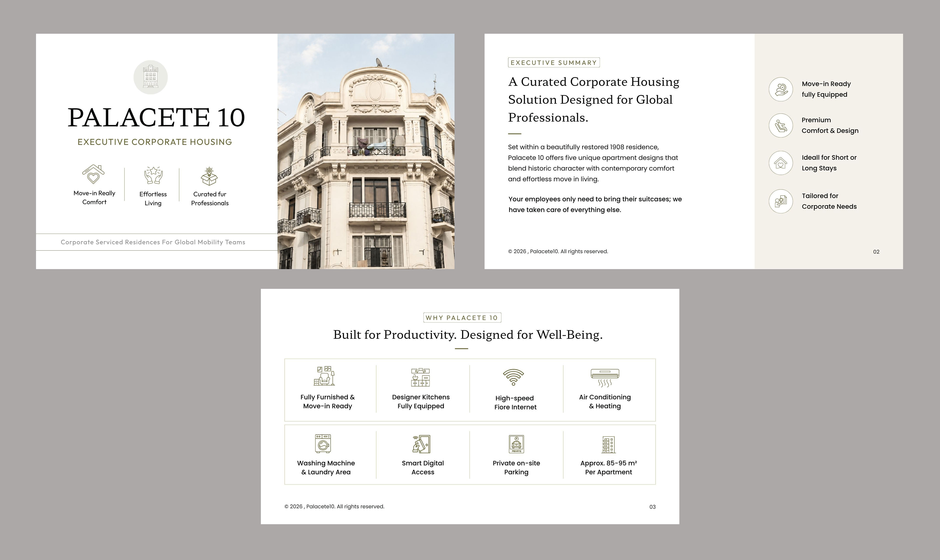940x560 pixels.
Task: Select the A Curated Corporate Housing headline
Action: point(594,100)
